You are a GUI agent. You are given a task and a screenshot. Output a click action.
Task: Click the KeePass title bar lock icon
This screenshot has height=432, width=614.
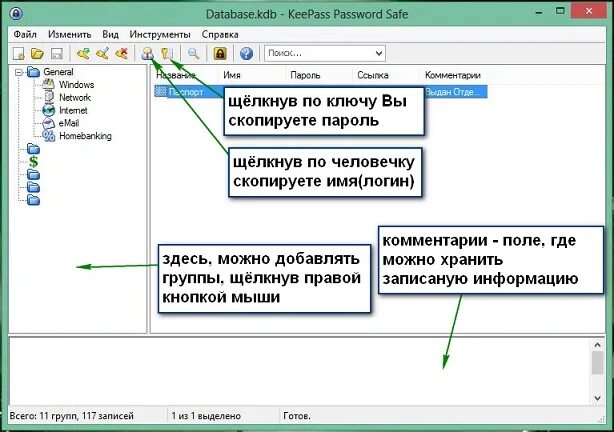[16, 14]
